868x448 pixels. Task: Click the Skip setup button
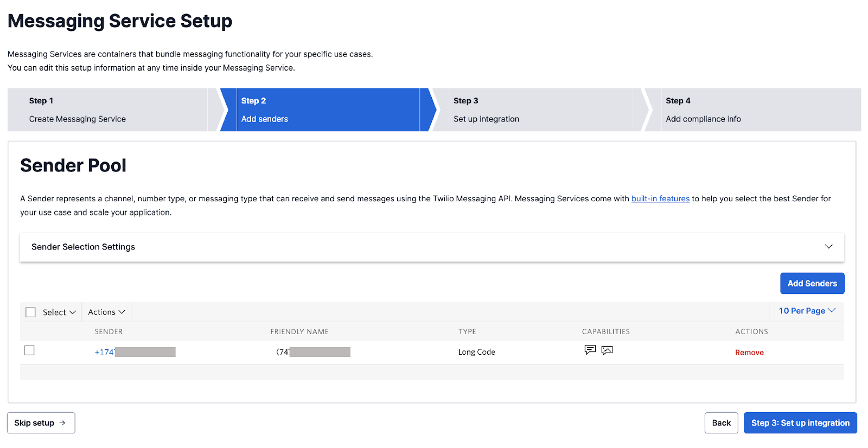point(41,423)
